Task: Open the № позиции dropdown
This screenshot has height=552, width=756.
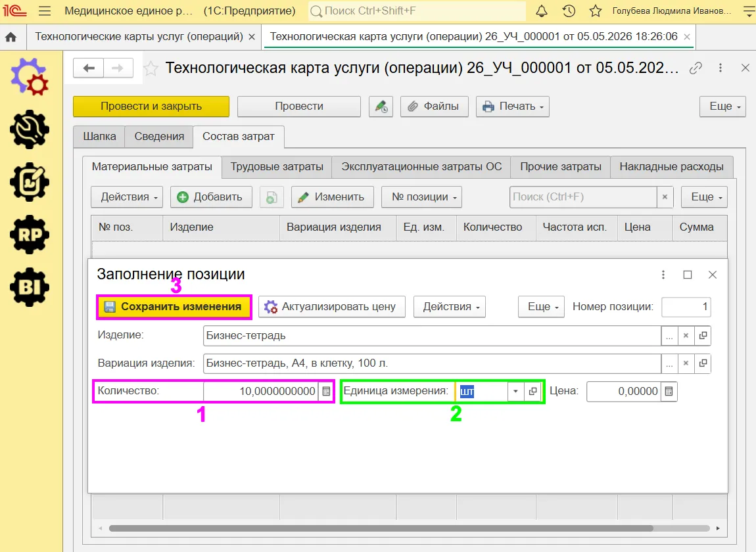Action: click(421, 196)
